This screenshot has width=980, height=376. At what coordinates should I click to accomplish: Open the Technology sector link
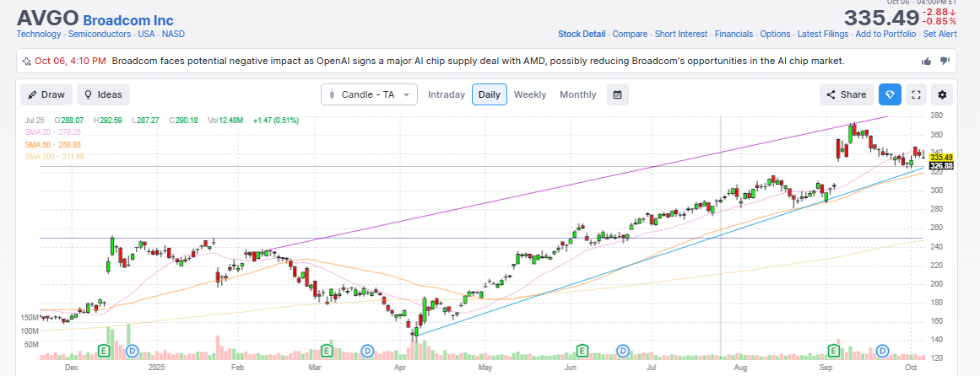click(x=39, y=35)
